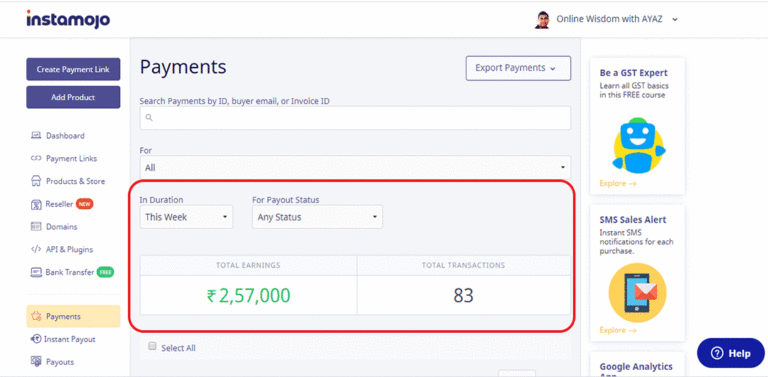This screenshot has width=768, height=377.
Task: Click the FREE badge beside Bank Transfer
Action: click(x=105, y=272)
